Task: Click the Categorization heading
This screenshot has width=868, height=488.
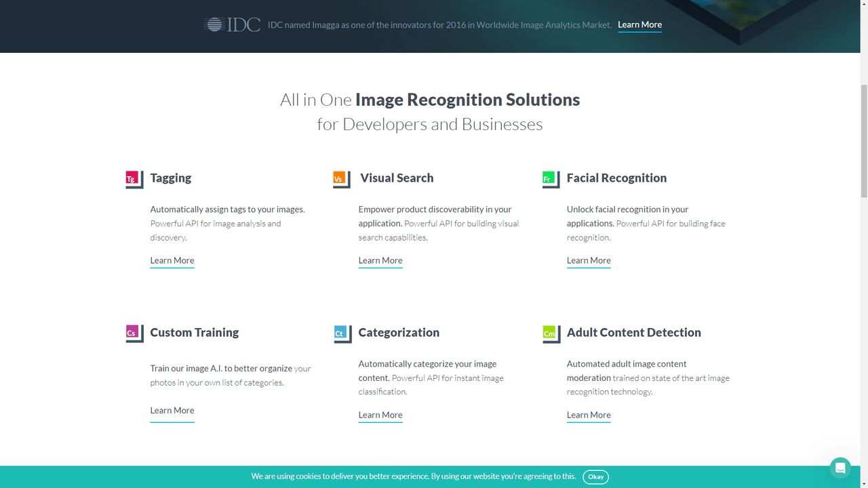Action: tap(399, 333)
